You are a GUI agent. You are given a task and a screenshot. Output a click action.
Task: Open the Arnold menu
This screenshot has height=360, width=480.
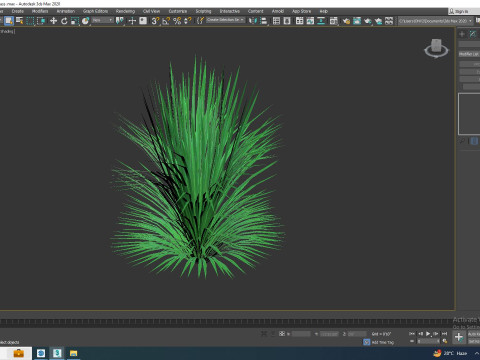278,11
